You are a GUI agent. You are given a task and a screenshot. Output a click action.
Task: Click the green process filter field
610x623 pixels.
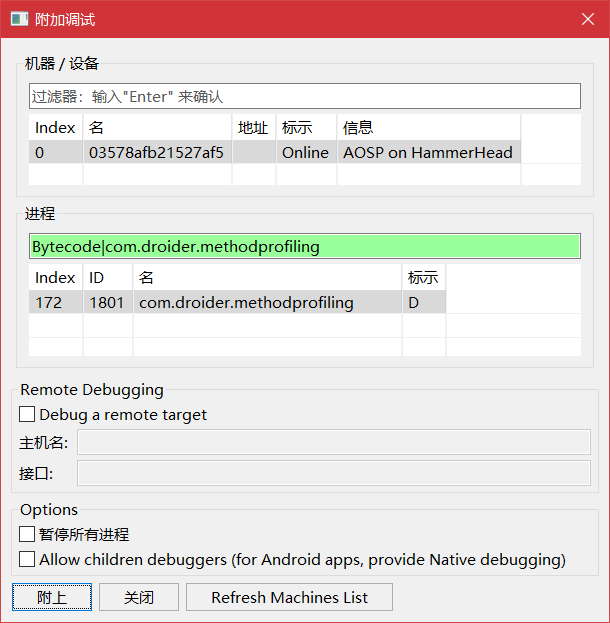point(305,246)
